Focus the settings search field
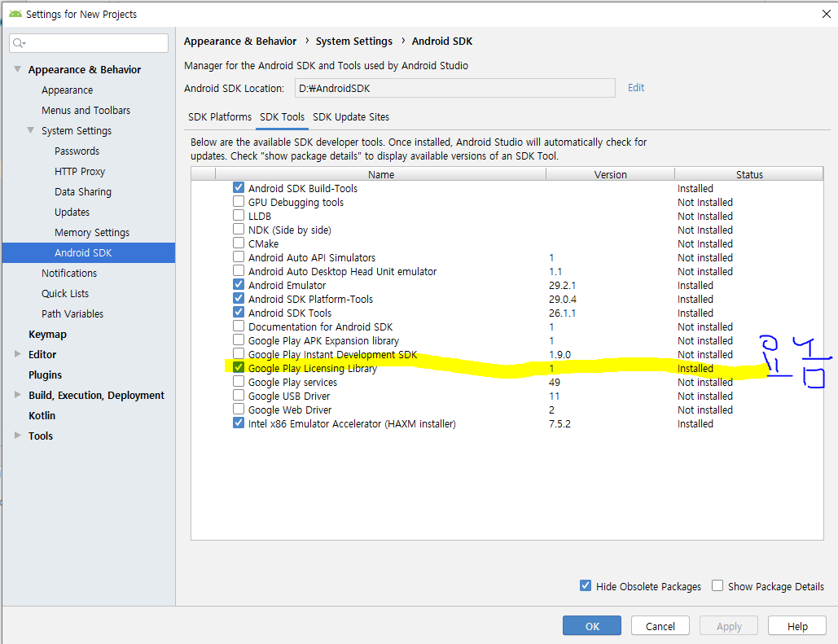 pyautogui.click(x=89, y=43)
